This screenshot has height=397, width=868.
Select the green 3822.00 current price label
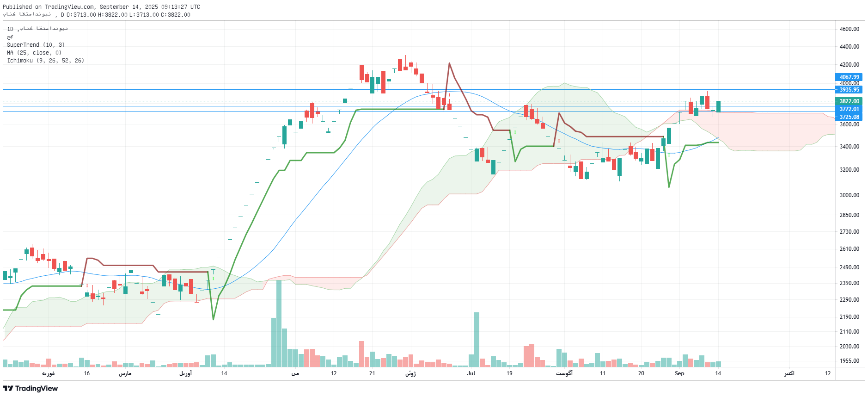point(849,101)
